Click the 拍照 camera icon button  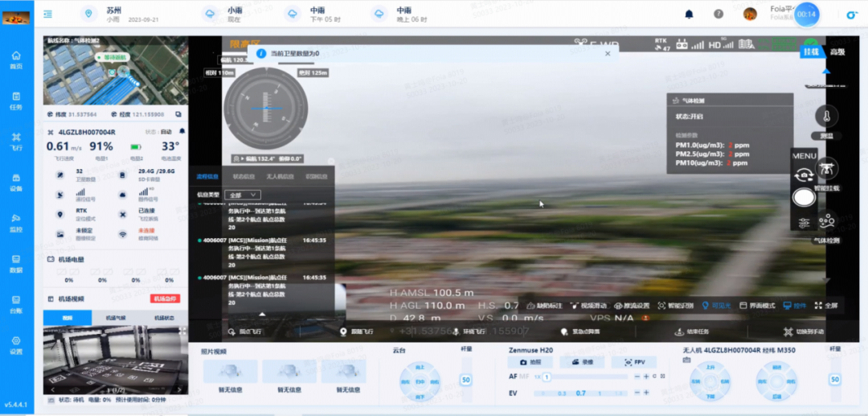531,363
